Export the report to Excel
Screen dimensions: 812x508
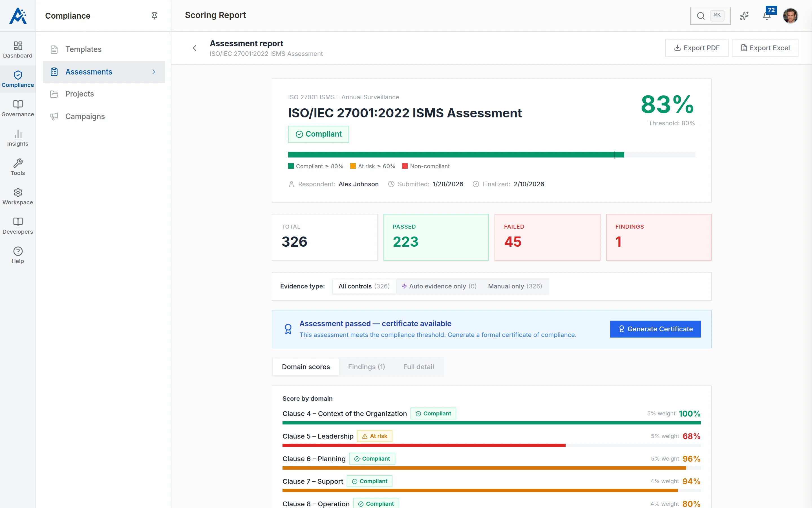click(x=765, y=48)
